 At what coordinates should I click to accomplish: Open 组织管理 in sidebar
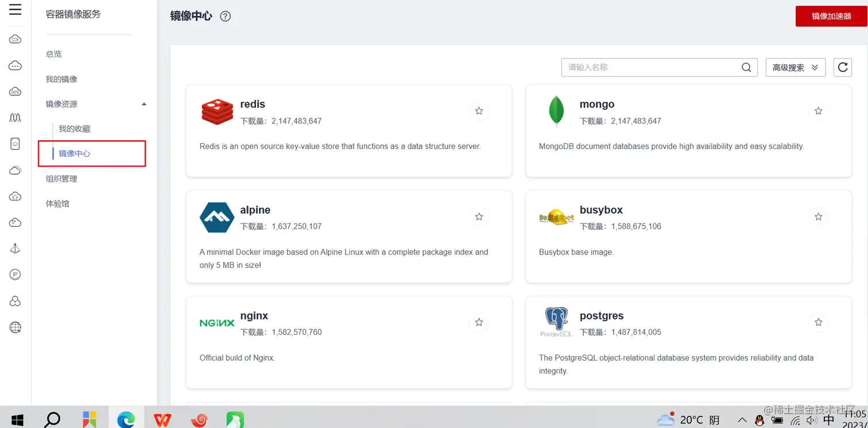(x=61, y=179)
